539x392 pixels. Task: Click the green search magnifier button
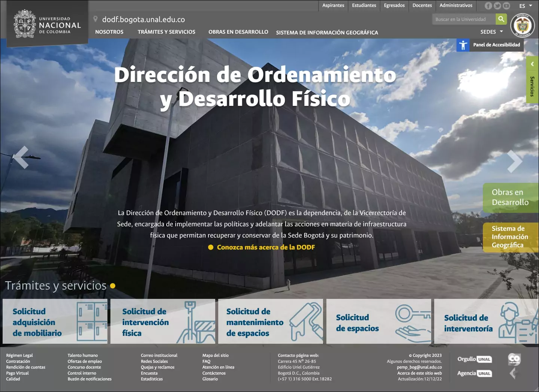click(501, 19)
